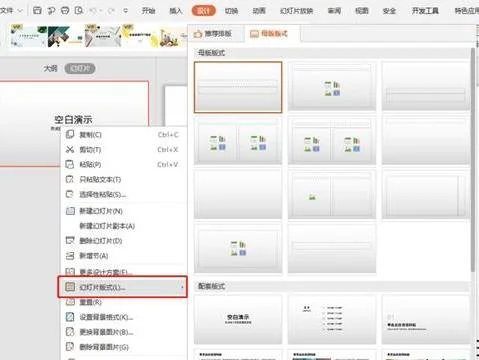Open the 安全 ribbon tab
This screenshot has width=479, height=360.
[389, 11]
